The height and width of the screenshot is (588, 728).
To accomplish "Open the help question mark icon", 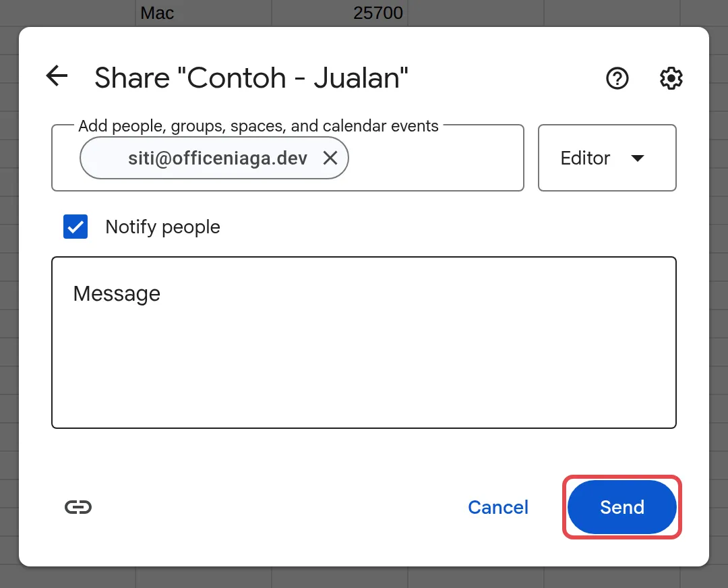I will [617, 78].
